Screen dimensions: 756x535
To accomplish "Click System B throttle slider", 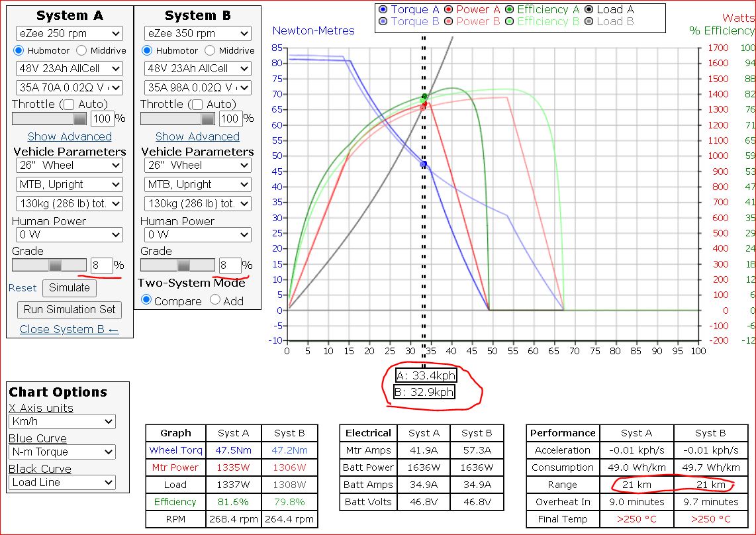I will pos(177,119).
